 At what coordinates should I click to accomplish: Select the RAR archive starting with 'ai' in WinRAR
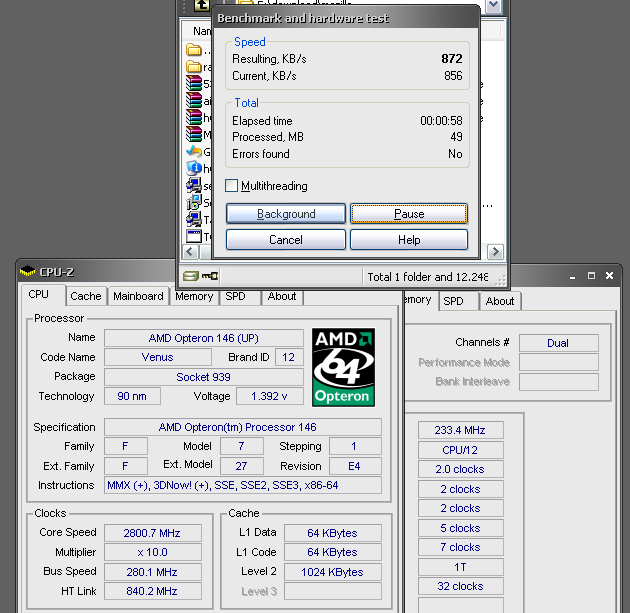click(x=194, y=100)
